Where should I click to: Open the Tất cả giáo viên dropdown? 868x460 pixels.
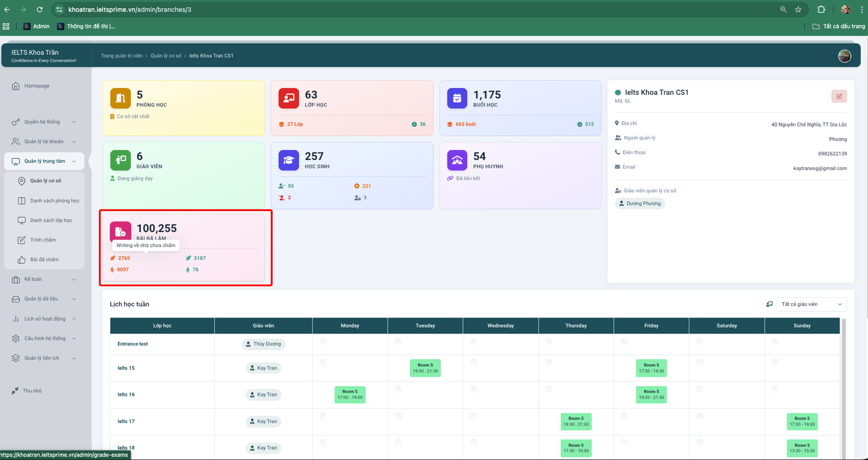[811, 304]
